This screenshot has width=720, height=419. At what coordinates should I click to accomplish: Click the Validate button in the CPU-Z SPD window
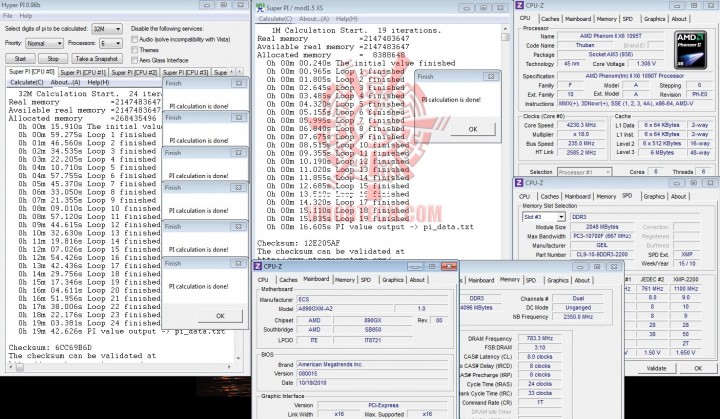tap(656, 368)
